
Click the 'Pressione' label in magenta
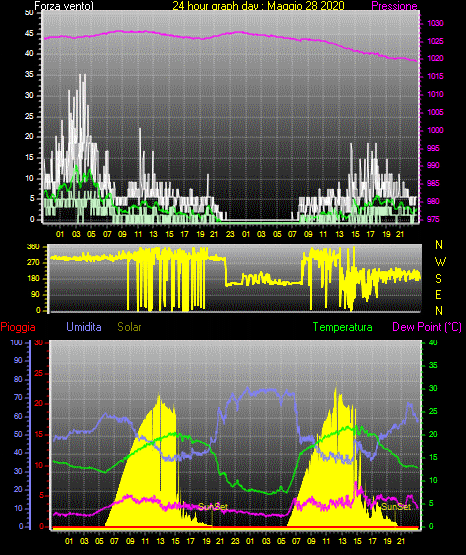pos(394,6)
